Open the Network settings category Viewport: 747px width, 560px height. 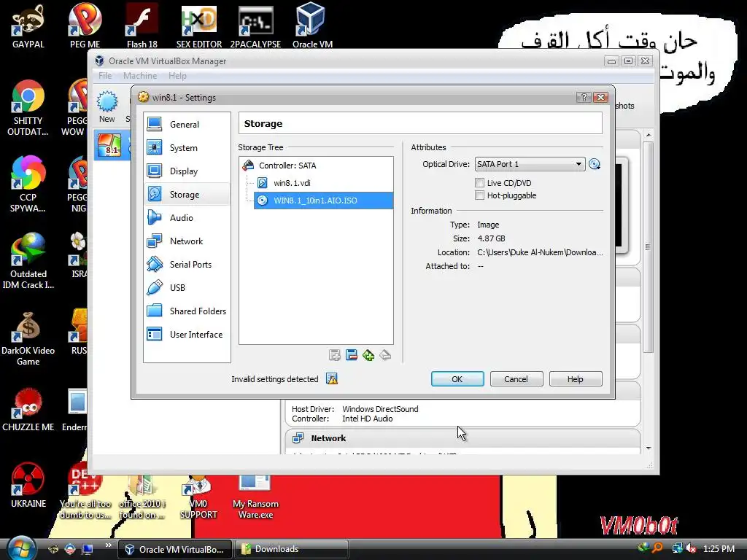186,241
